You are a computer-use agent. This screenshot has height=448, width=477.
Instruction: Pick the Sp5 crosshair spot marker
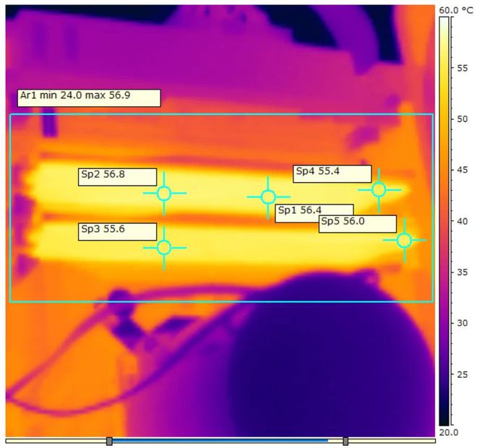pos(404,240)
